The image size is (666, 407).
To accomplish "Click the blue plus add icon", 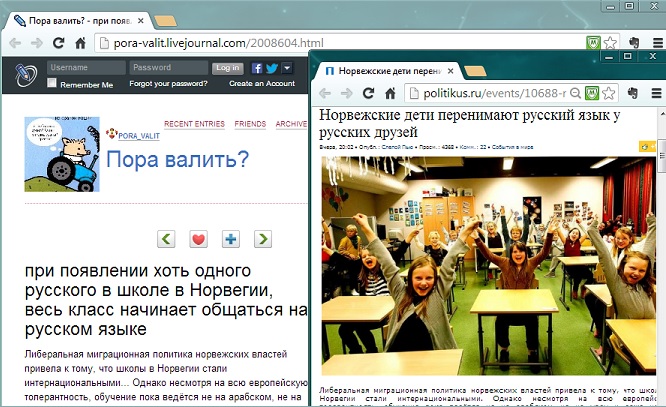I will pyautogui.click(x=230, y=239).
